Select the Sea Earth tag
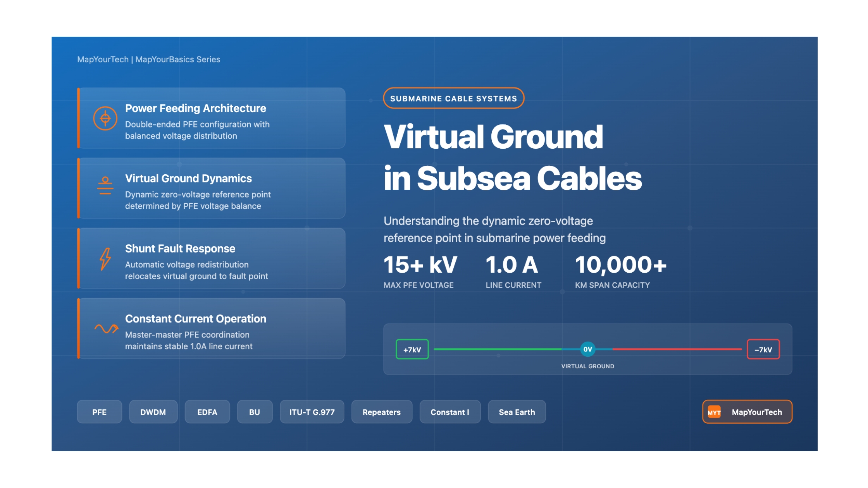 click(517, 412)
